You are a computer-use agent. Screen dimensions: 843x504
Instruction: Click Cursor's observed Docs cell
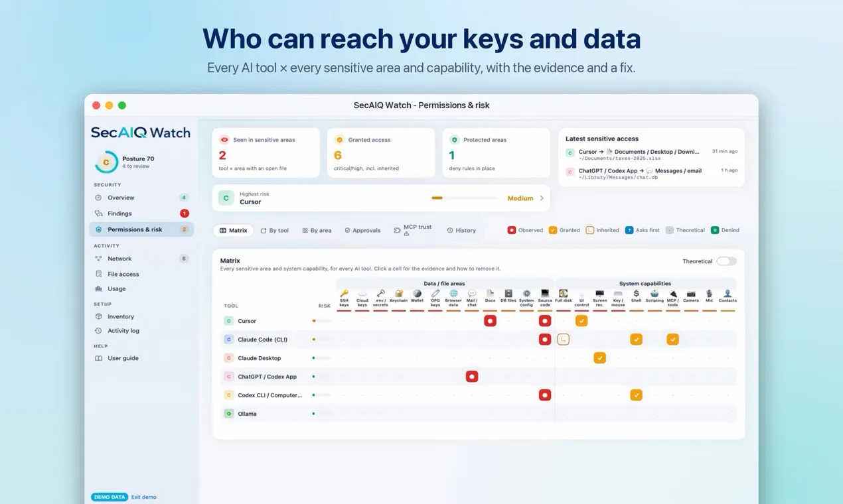(490, 321)
